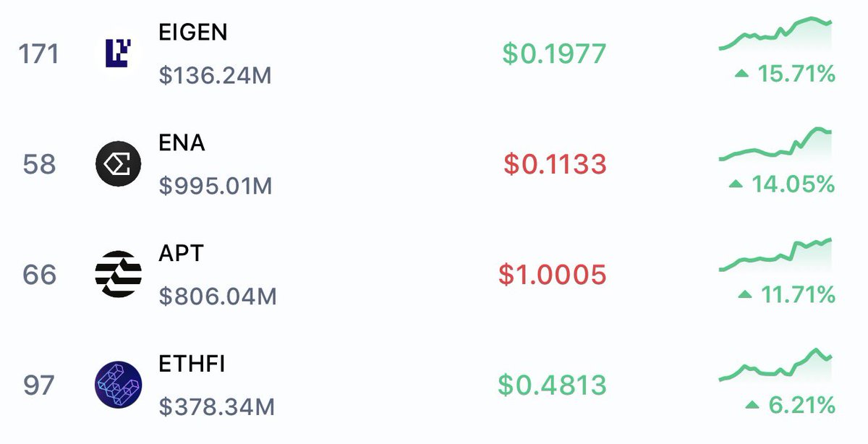Click EIGEN price $0.1977
Viewport: 868px width, 444px height.
pyautogui.click(x=554, y=54)
